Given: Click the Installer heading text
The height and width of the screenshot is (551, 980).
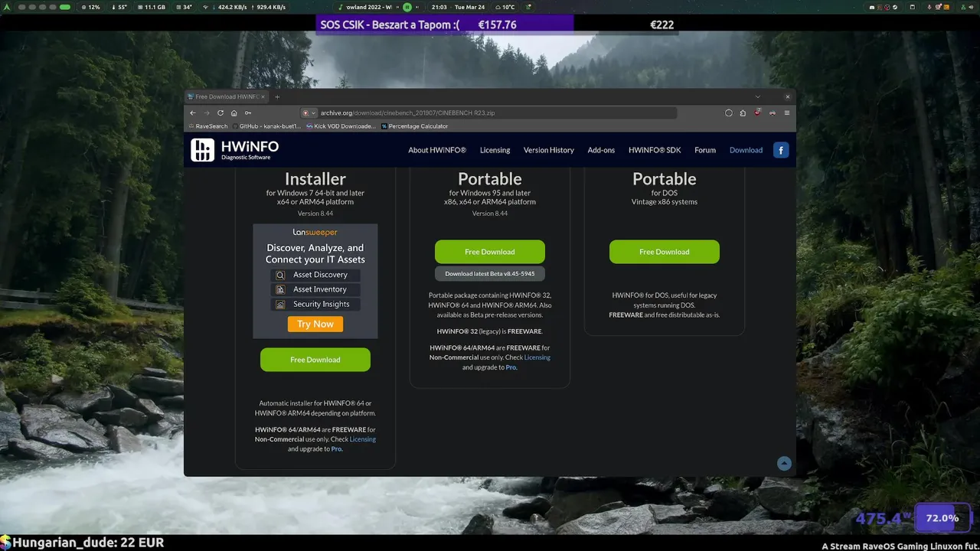Looking at the screenshot, I should [315, 179].
